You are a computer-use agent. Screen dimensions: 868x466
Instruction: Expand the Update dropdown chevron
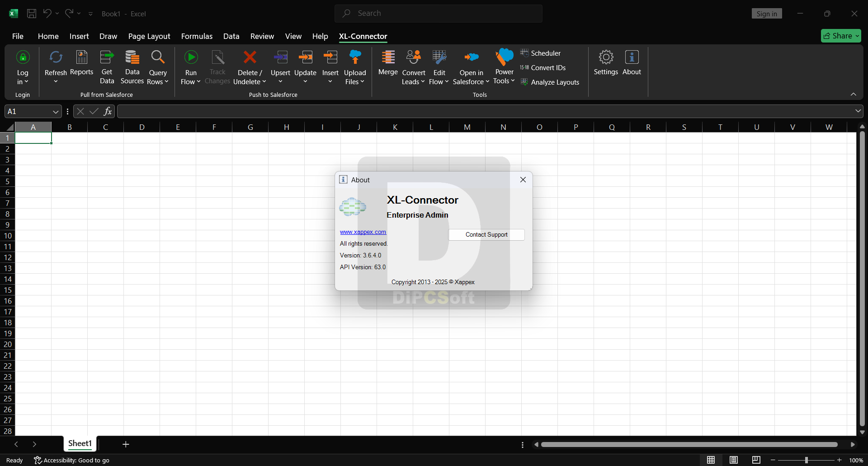coord(305,82)
